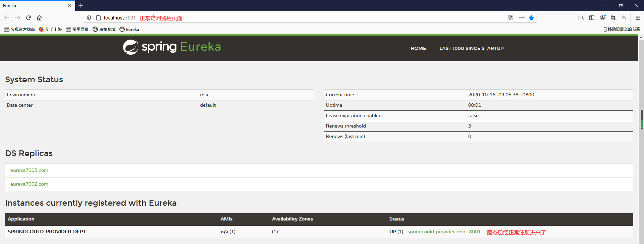Image resolution: width=644 pixels, height=244 pixels.
Task: Click the page info icon beside localhost
Action: point(98,18)
